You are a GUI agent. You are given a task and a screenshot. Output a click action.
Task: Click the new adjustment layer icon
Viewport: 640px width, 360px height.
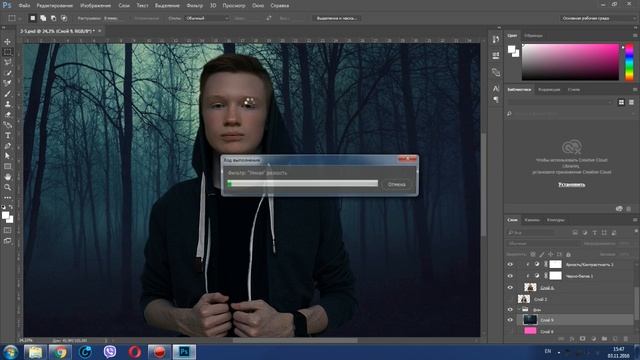[593, 339]
